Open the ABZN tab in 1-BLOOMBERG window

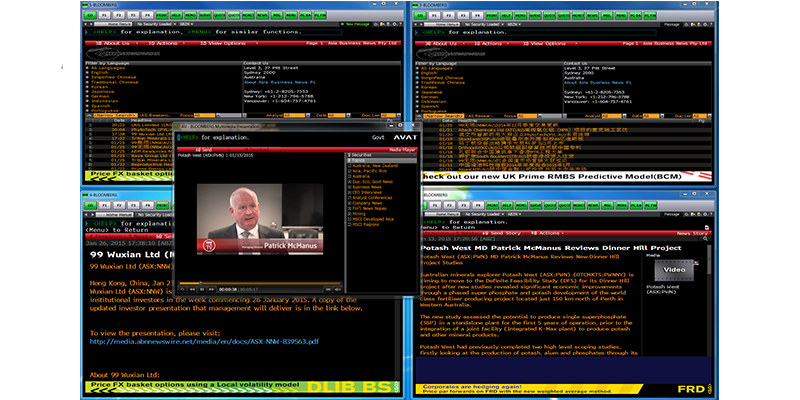coord(186,24)
